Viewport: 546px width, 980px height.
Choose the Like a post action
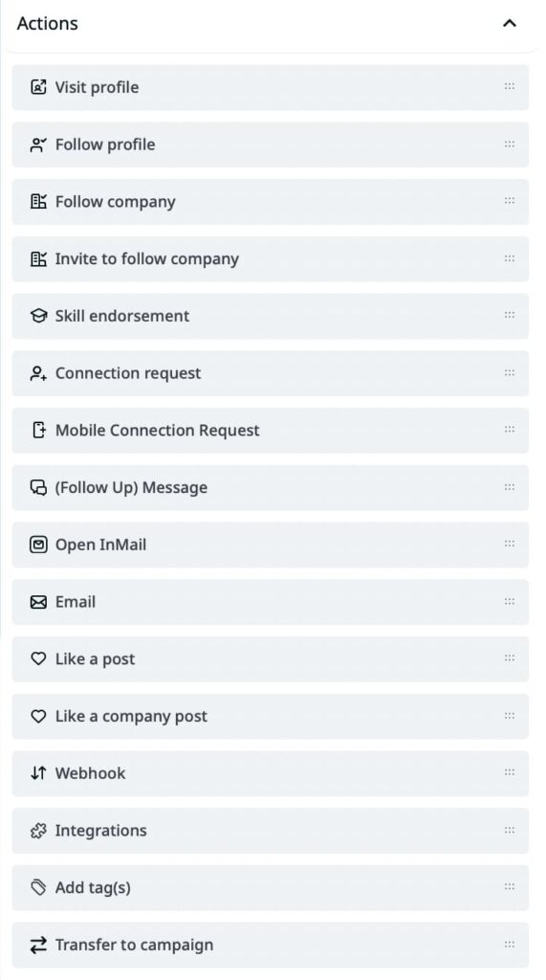[x=270, y=658]
